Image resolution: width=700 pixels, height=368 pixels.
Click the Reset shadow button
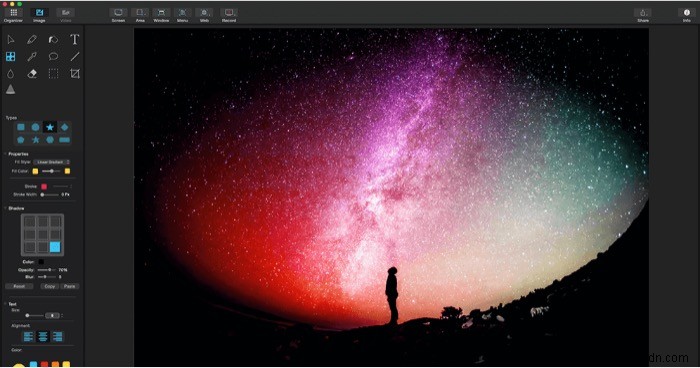19,286
